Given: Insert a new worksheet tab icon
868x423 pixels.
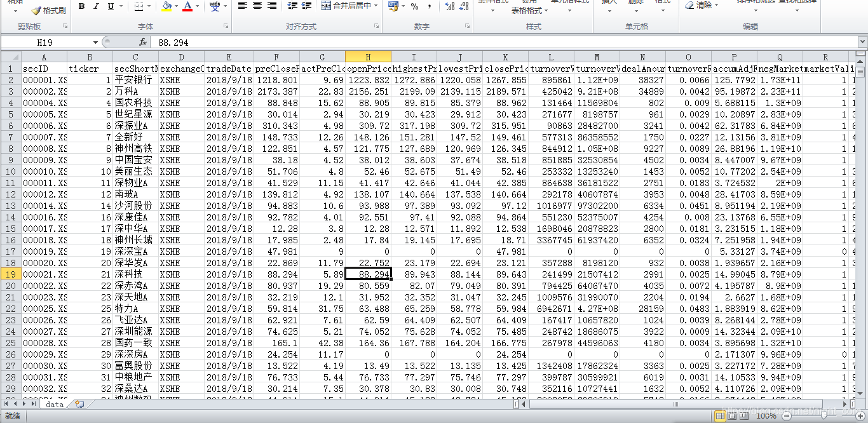Looking at the screenshot, I should pos(79,404).
